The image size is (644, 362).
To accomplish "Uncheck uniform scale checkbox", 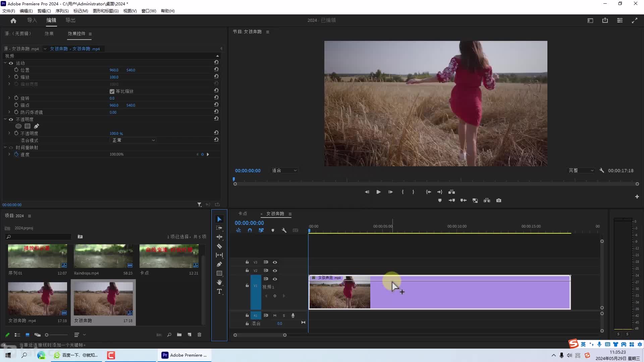I will click(112, 91).
